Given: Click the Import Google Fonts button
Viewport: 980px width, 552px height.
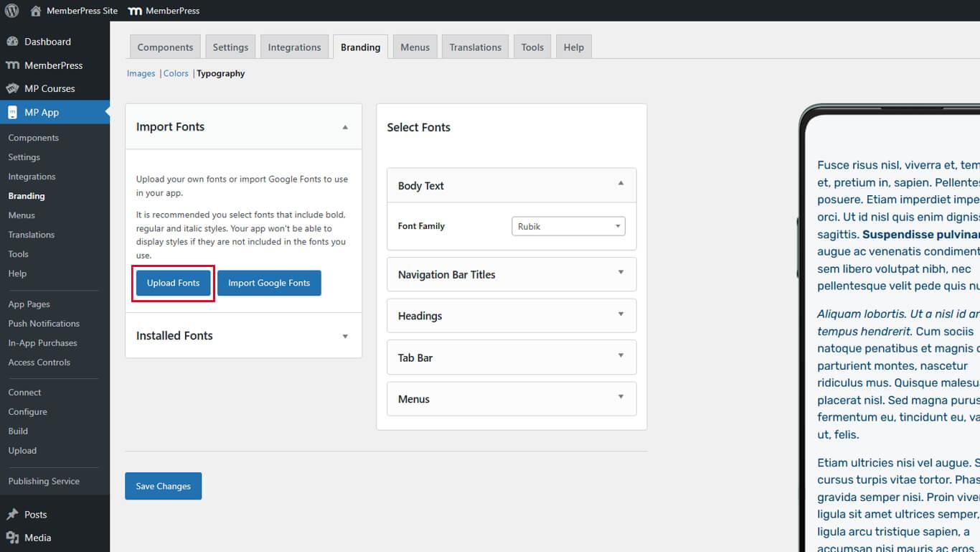Looking at the screenshot, I should click(269, 283).
